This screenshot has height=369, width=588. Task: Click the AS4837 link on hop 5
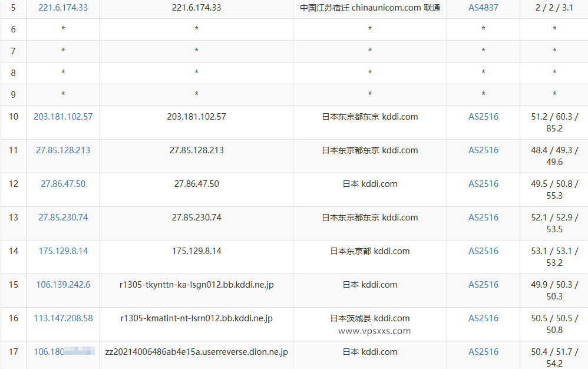click(483, 8)
